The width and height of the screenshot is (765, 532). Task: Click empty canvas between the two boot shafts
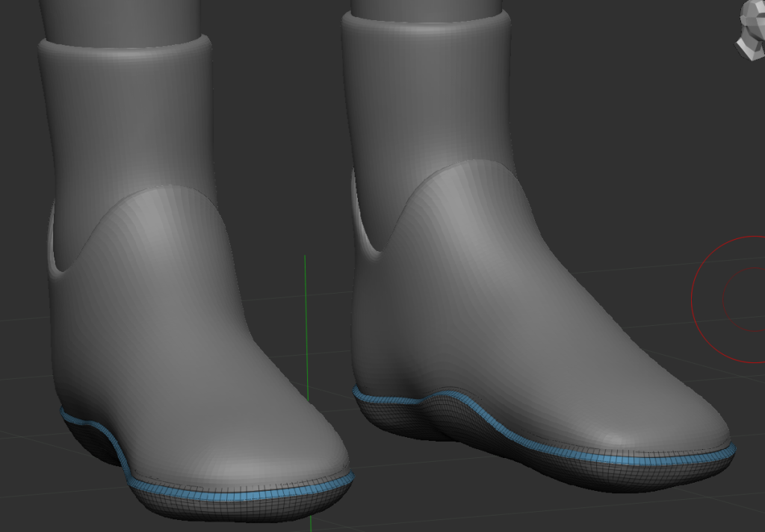pyautogui.click(x=276, y=112)
